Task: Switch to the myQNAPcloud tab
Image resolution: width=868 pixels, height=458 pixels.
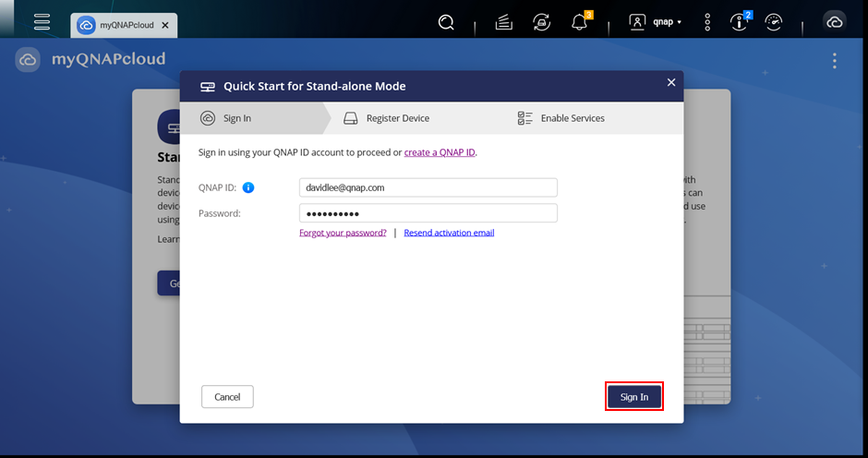Action: tap(124, 25)
